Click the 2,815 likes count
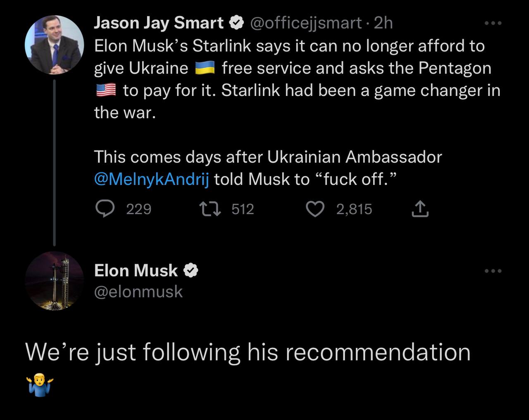 (x=354, y=209)
